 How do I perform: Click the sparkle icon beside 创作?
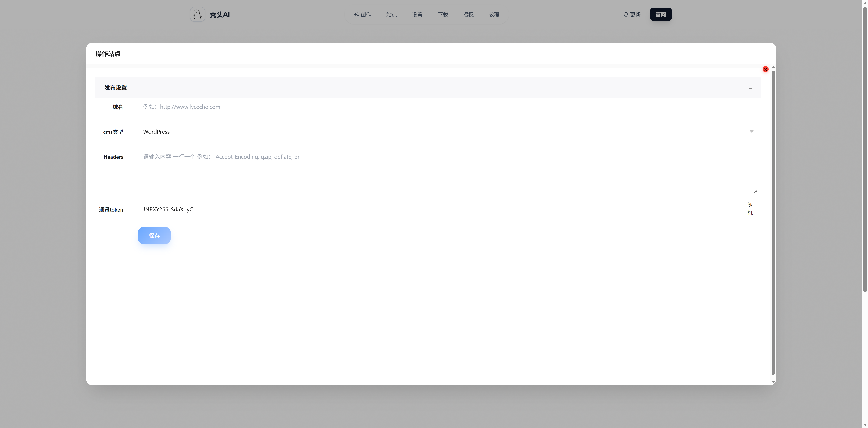(356, 15)
